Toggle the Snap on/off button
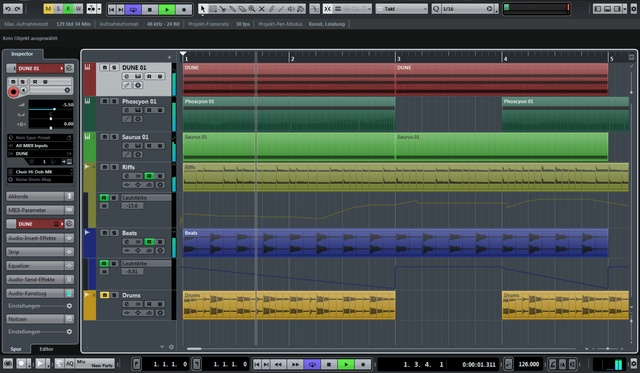 pyautogui.click(x=328, y=9)
